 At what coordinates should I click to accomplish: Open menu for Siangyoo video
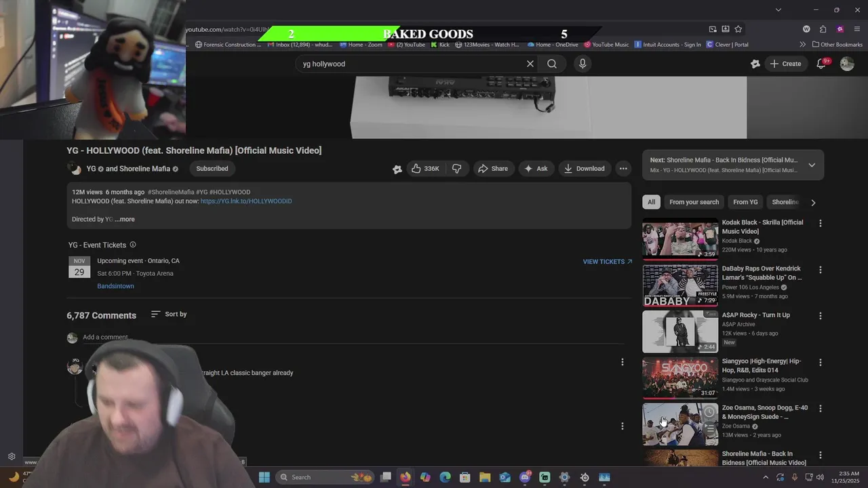(821, 363)
